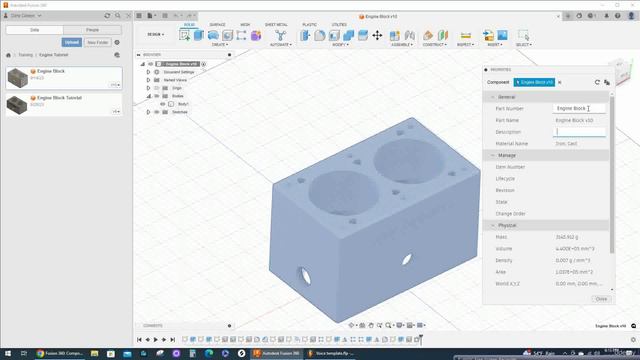Click the Insert Derive icon
Image resolution: width=640 pixels, height=360 pixels.
pyautogui.click(x=488, y=35)
